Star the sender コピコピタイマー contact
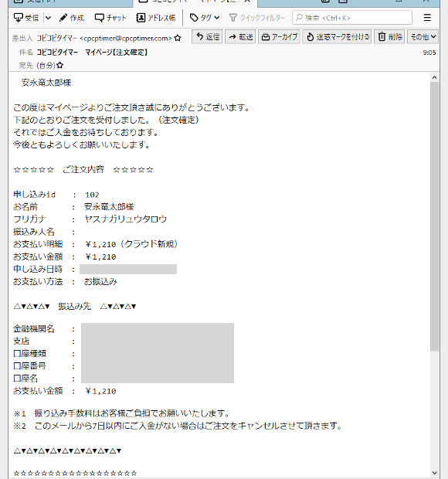The height and width of the screenshot is (479, 448). coord(178,38)
